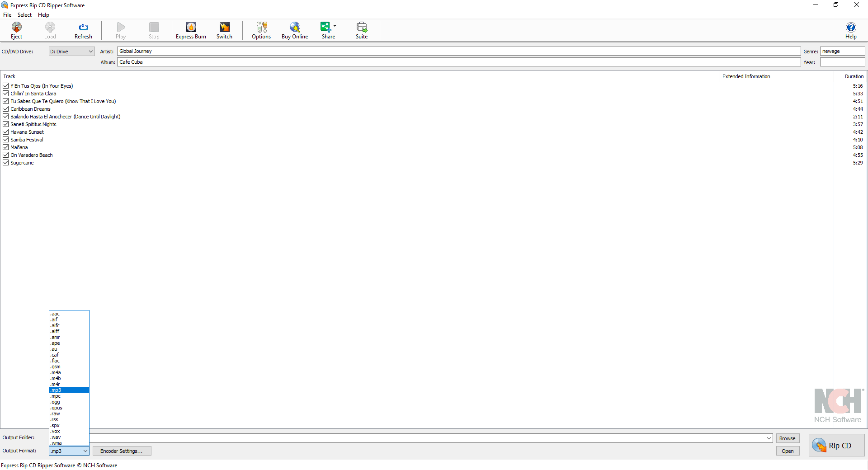Viewport: 868px width, 470px height.
Task: Click inside the Year field
Action: (842, 62)
